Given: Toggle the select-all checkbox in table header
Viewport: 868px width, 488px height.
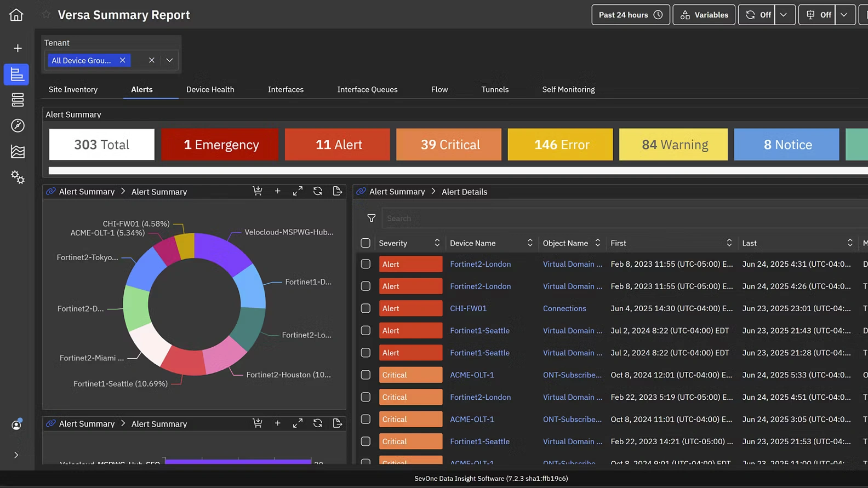Looking at the screenshot, I should pyautogui.click(x=366, y=243).
